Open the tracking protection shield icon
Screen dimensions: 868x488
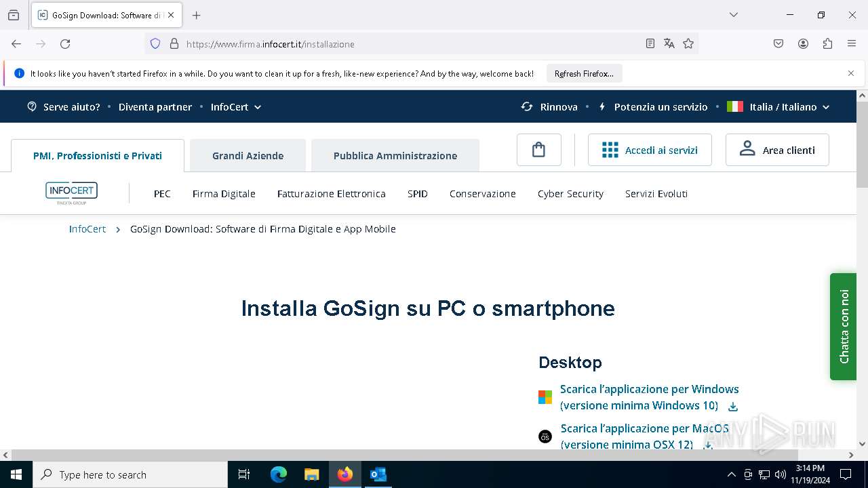[x=155, y=43]
